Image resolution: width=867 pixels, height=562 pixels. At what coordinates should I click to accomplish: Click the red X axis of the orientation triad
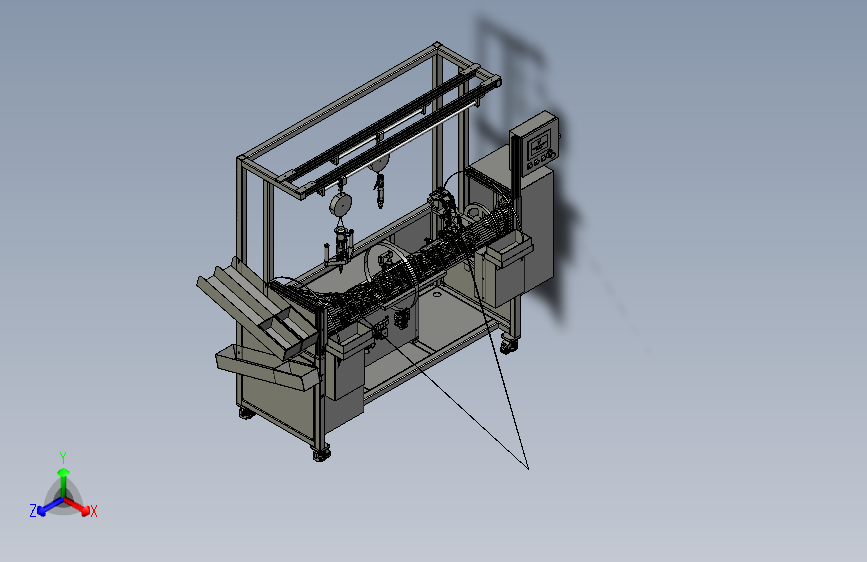(x=78, y=506)
